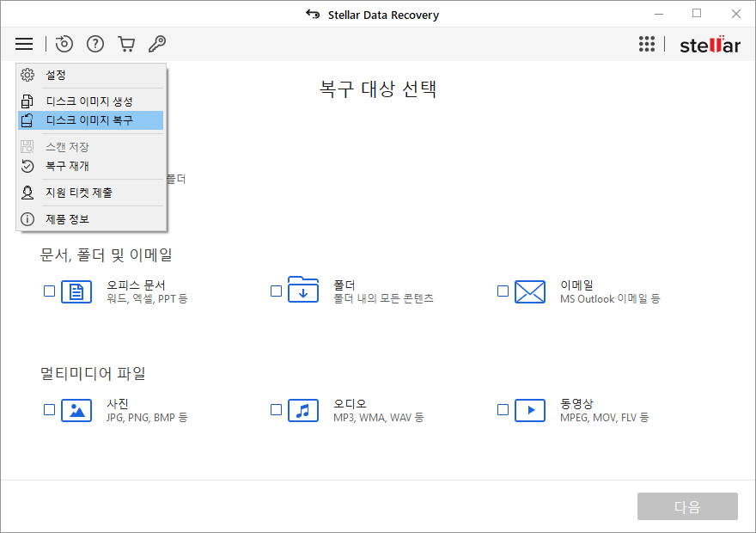Screen dimensions: 756x533
Task: Click the key activation icon
Action: pyautogui.click(x=157, y=44)
